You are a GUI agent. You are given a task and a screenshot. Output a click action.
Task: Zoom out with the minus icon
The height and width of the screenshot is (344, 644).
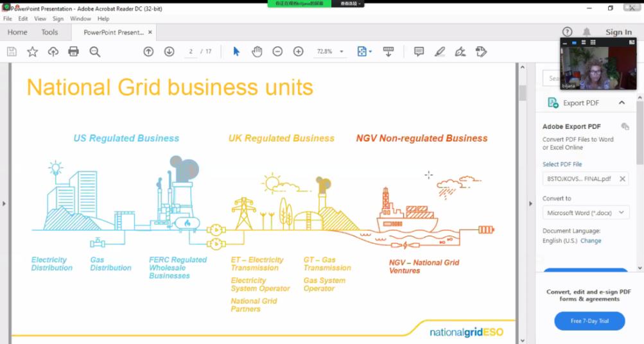point(277,51)
